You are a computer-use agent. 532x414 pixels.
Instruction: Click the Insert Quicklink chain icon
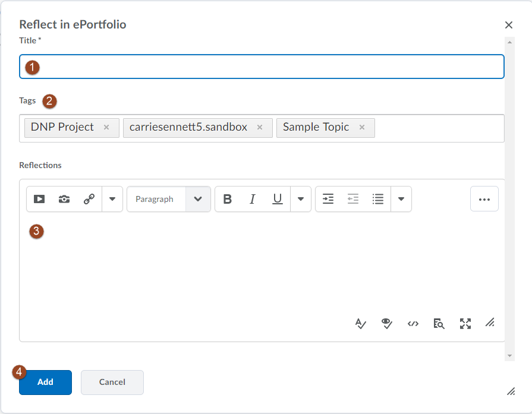[x=89, y=200]
